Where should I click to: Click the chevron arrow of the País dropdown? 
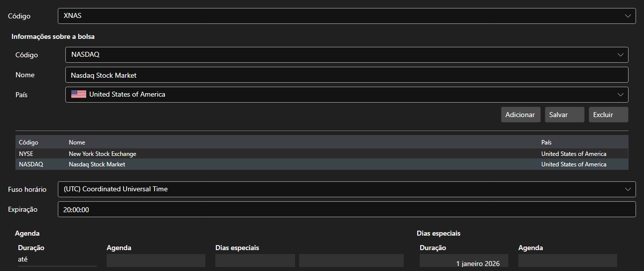tap(621, 95)
